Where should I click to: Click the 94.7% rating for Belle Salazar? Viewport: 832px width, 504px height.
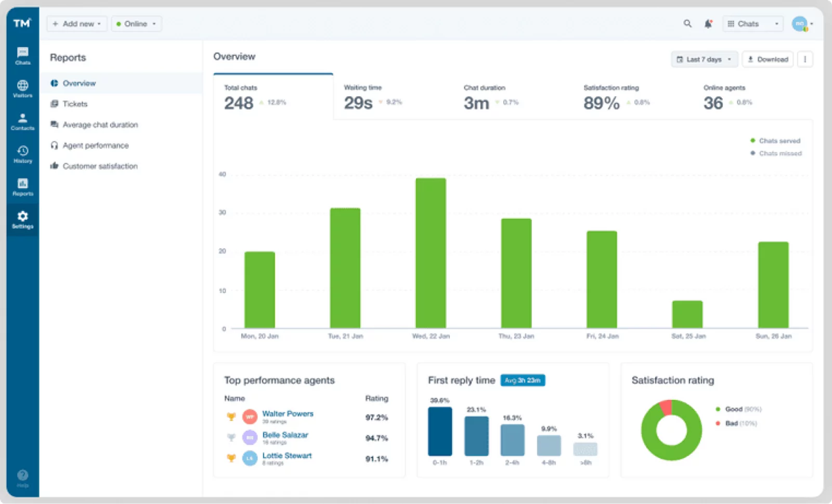pyautogui.click(x=377, y=438)
